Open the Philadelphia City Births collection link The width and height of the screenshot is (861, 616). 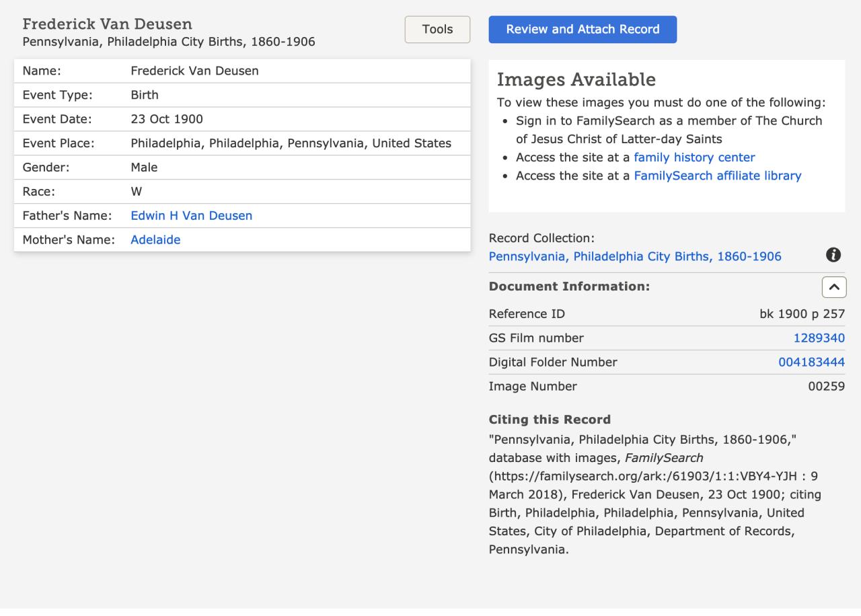point(634,256)
